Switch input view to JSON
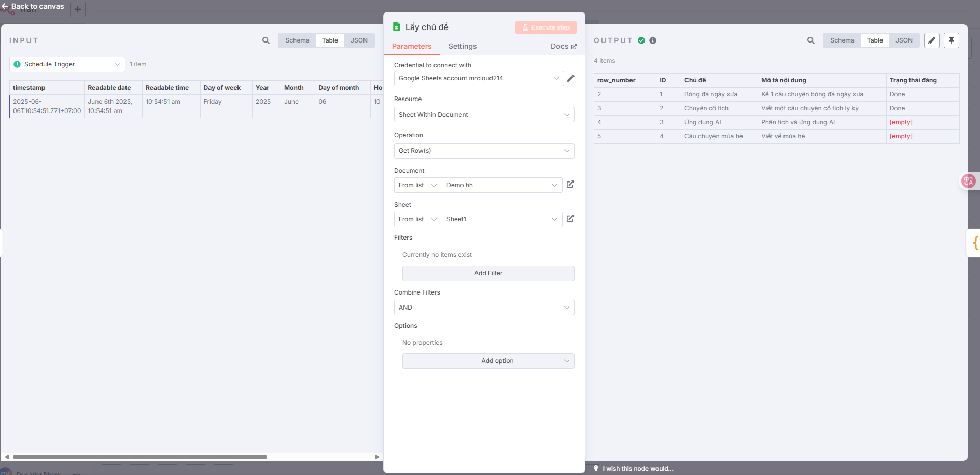The image size is (980, 475). 359,40
